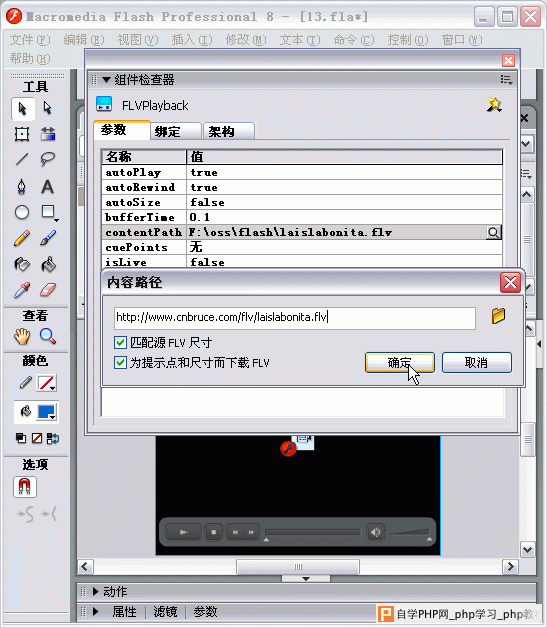
Task: Click the FLV player volume slider
Action: 410,532
